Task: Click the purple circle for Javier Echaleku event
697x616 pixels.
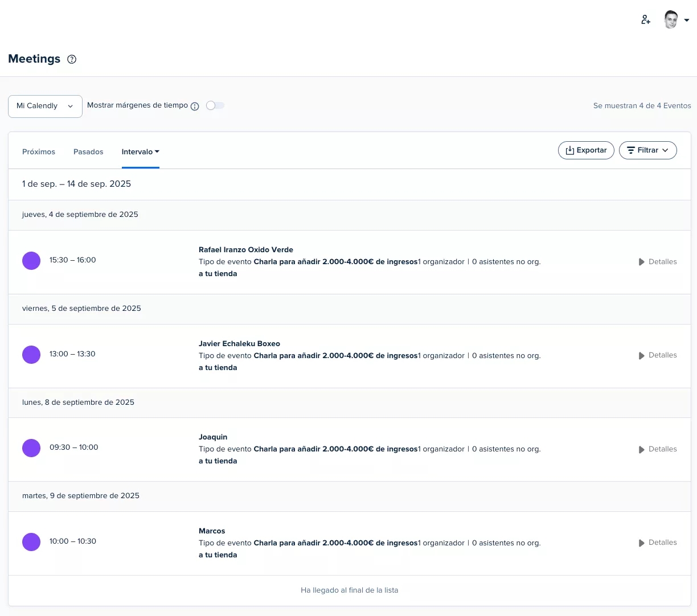Action: (x=31, y=355)
